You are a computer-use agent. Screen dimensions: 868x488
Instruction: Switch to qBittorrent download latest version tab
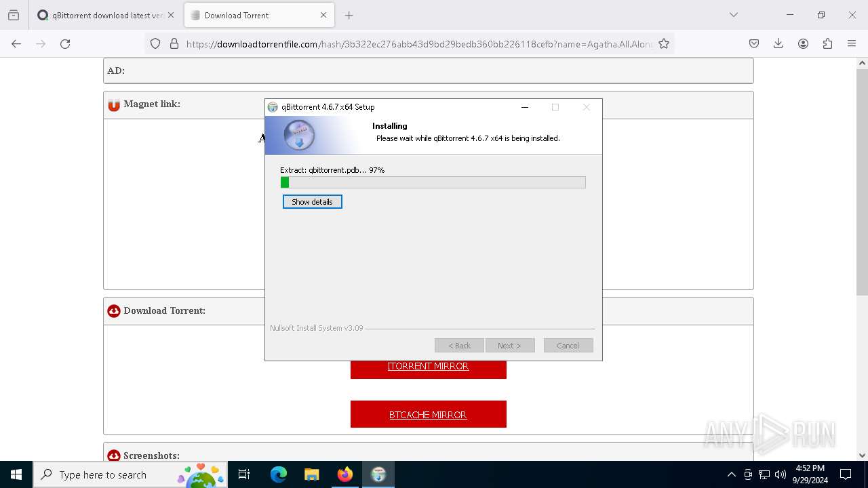105,15
